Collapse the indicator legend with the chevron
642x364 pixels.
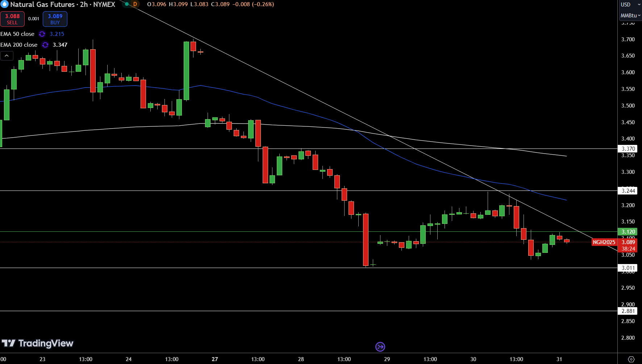(7, 56)
